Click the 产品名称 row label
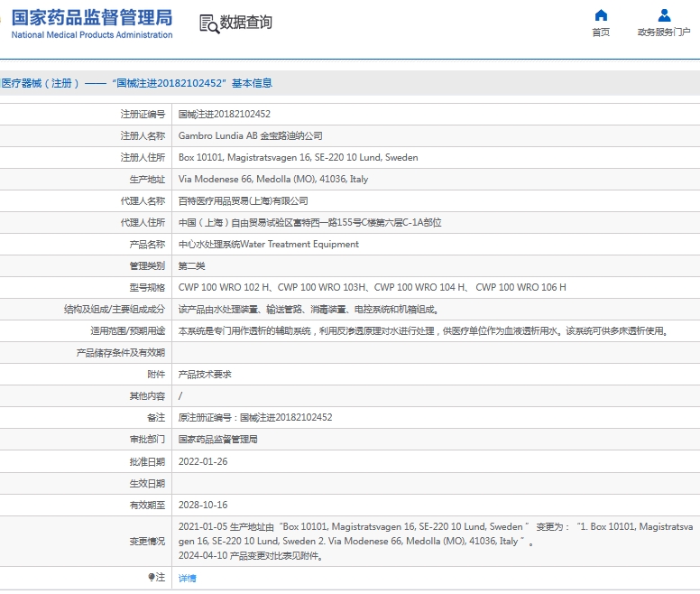 [147, 245]
